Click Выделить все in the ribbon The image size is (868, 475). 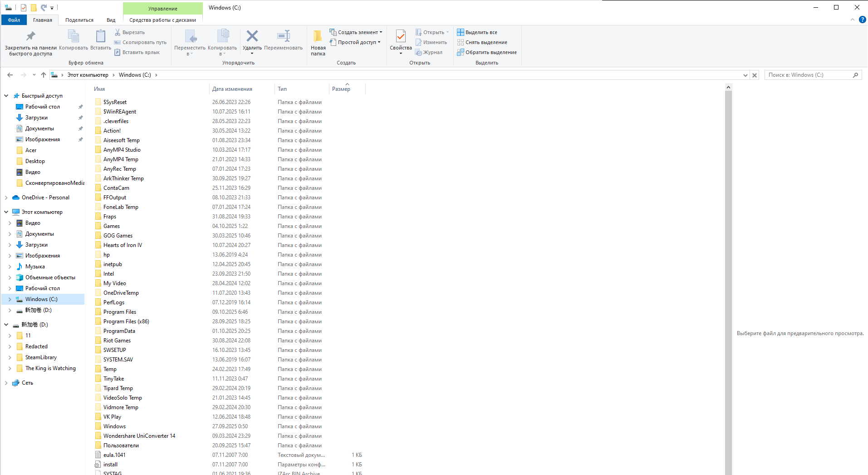[x=477, y=32]
